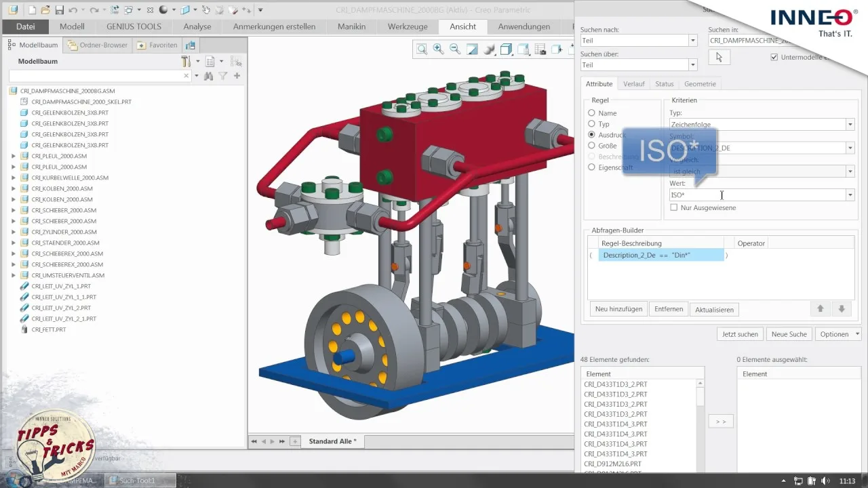The image size is (868, 488).
Task: Select the Description_2_De == "Din*" rule row
Action: click(x=661, y=256)
